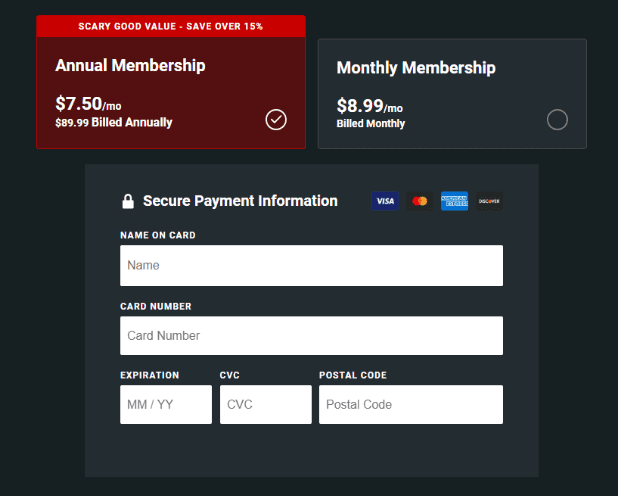
Task: Click the "Billed Monthly" text
Action: tap(370, 123)
